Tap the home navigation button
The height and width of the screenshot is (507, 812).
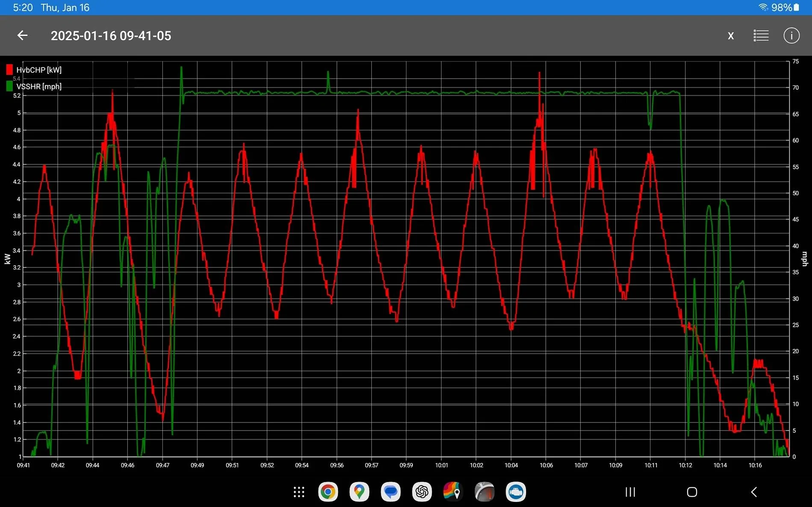692,492
